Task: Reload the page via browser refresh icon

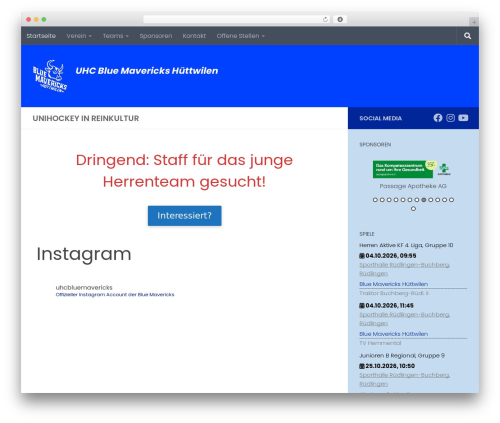Action: pyautogui.click(x=325, y=19)
